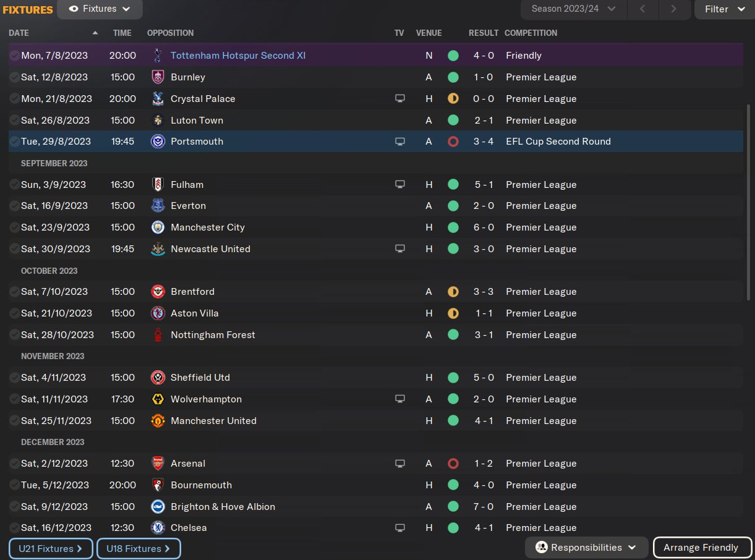Open the Fixtures view dropdown
Viewport: 755px width, 560px height.
(x=100, y=9)
